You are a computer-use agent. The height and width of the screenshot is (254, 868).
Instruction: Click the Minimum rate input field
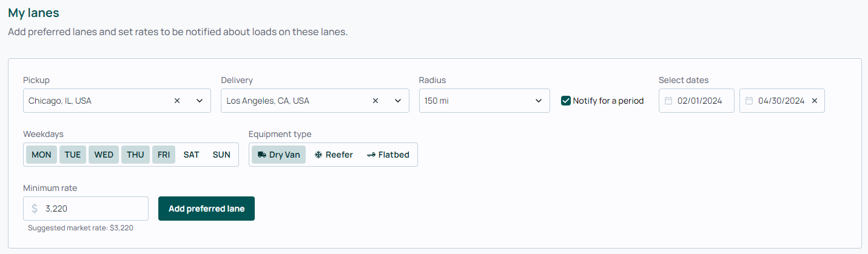point(86,209)
